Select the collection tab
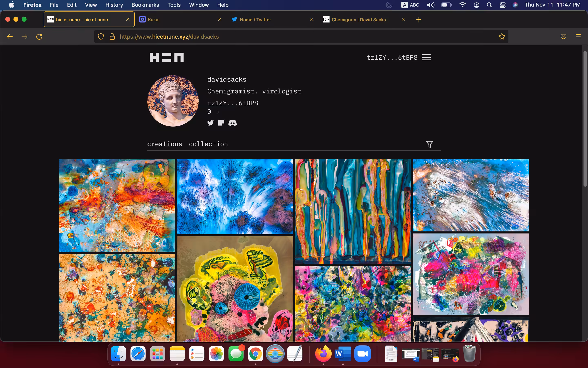 (x=208, y=144)
